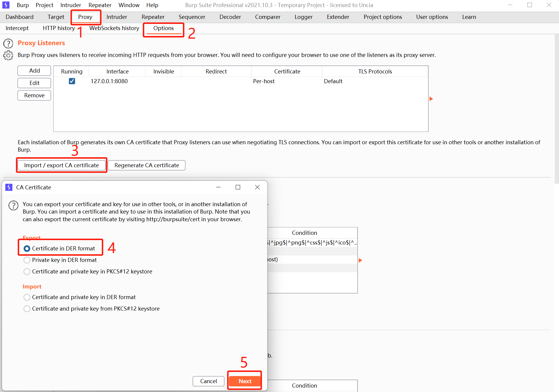Image resolution: width=559 pixels, height=392 pixels.
Task: Switch to the Sequencer tab
Action: point(192,17)
